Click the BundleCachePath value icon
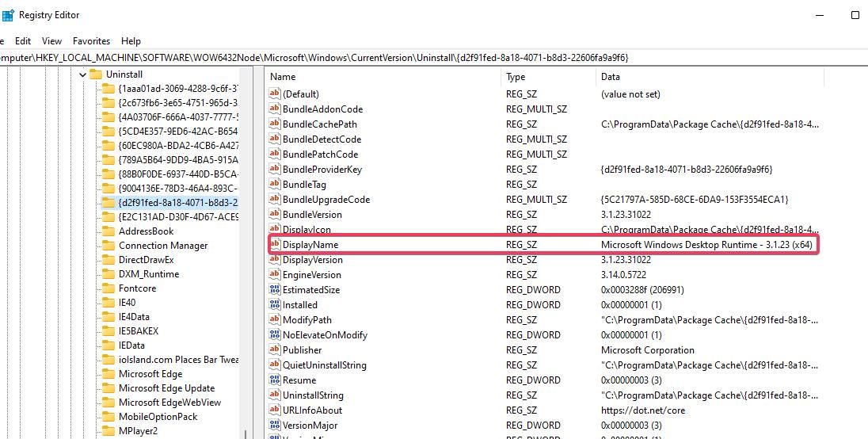 tap(275, 124)
